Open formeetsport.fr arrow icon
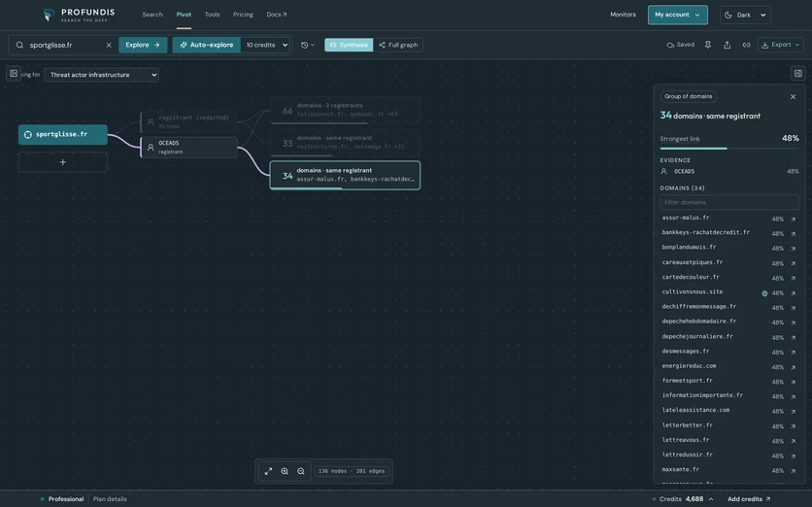The height and width of the screenshot is (507, 812). (x=793, y=382)
